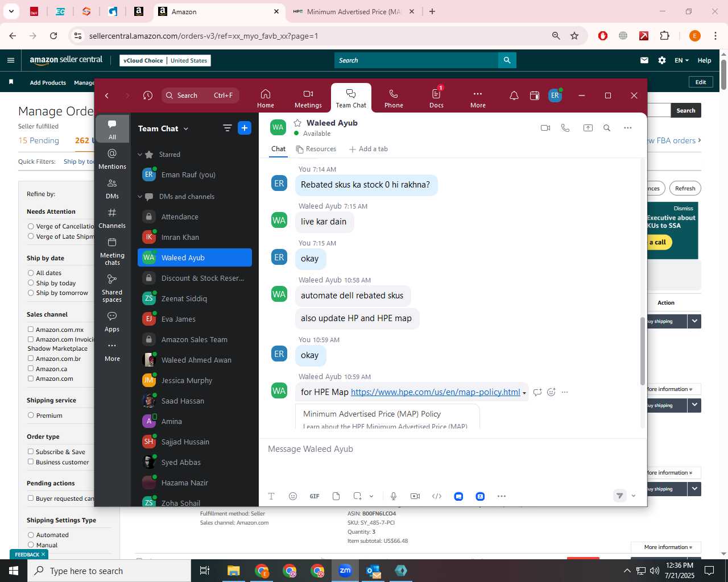Open text formatting options

pos(271,496)
